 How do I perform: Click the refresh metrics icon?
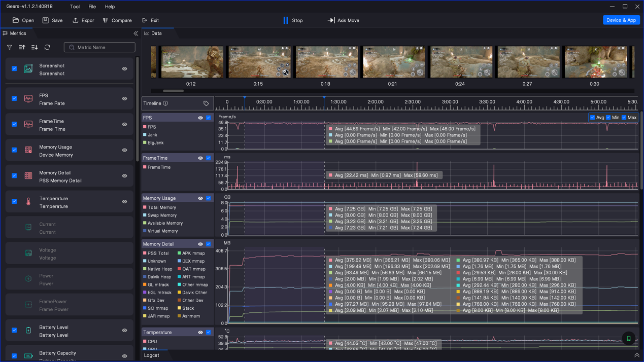click(47, 47)
